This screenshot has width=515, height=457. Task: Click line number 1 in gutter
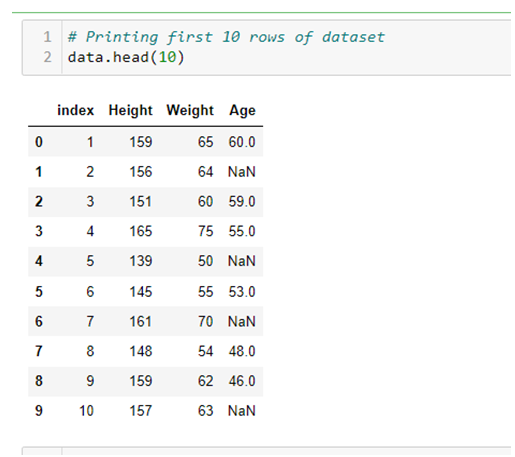tap(47, 37)
